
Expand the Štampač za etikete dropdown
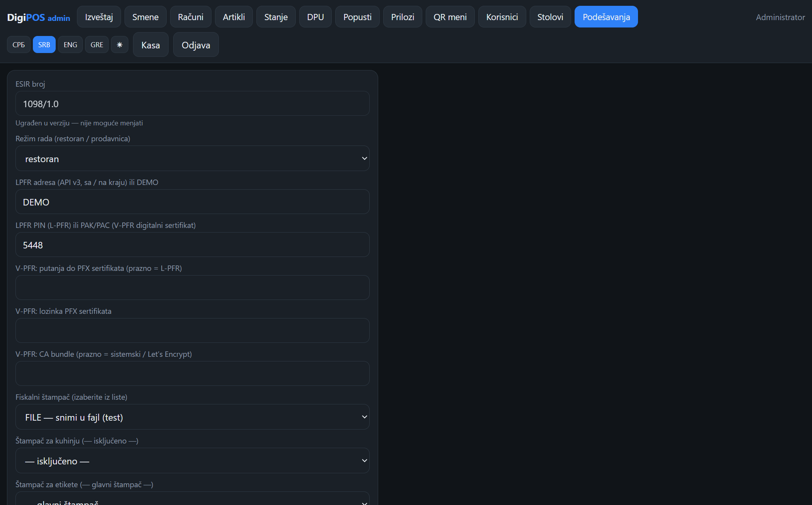[192, 499]
